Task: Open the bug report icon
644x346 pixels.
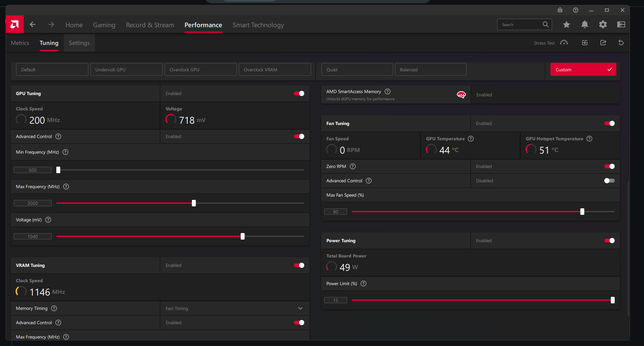Action: pos(560,10)
